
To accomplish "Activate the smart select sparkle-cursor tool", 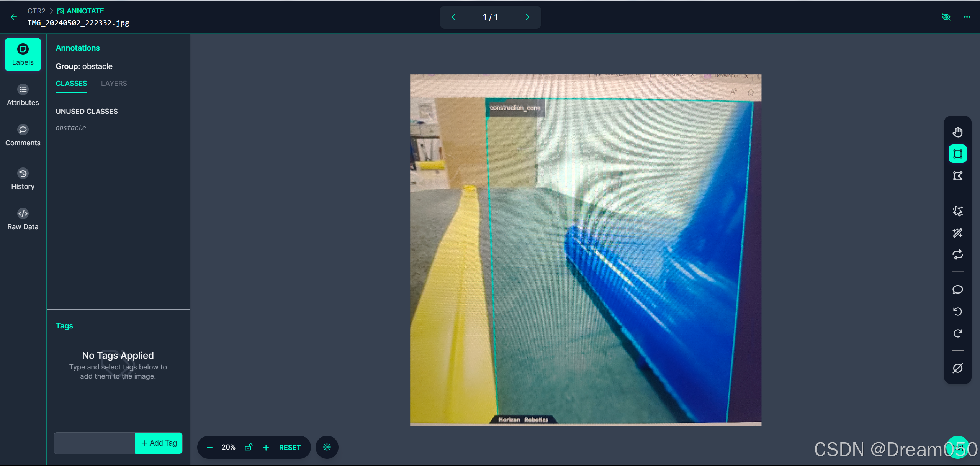I will (x=957, y=211).
